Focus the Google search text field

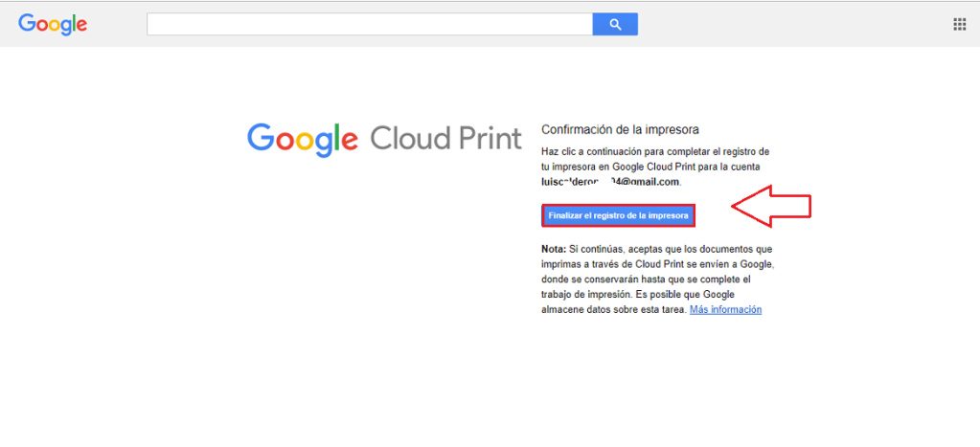(x=369, y=25)
